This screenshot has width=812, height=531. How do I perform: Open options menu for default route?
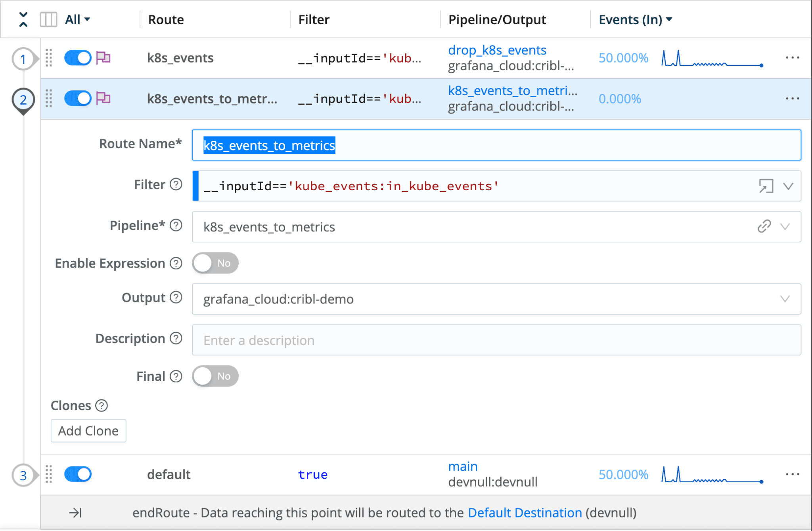(x=792, y=474)
